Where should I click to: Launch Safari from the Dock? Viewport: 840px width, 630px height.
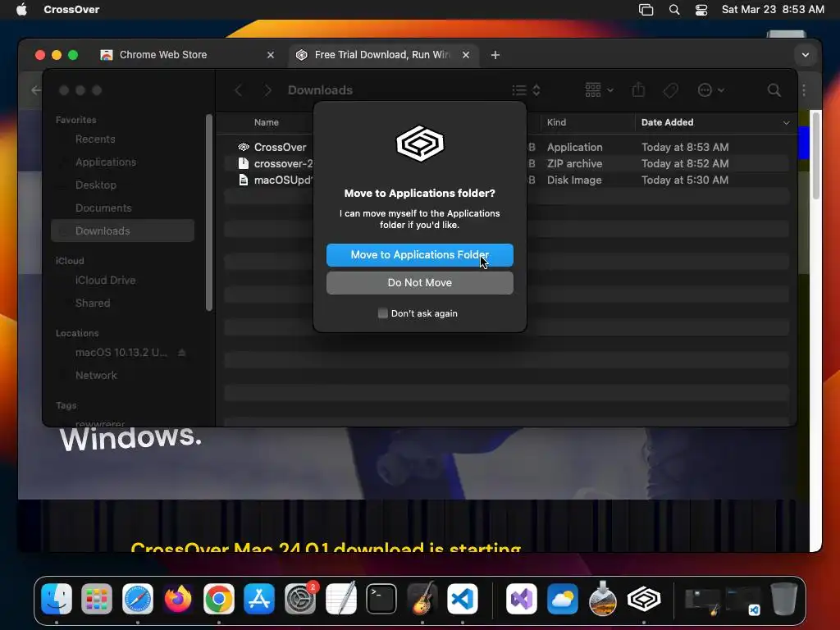pyautogui.click(x=138, y=598)
